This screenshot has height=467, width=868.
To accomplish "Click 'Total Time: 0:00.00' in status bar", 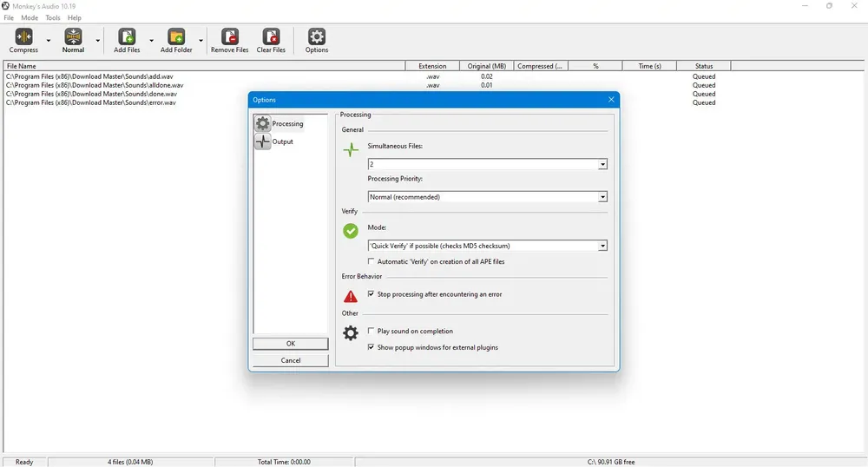I will pyautogui.click(x=284, y=462).
